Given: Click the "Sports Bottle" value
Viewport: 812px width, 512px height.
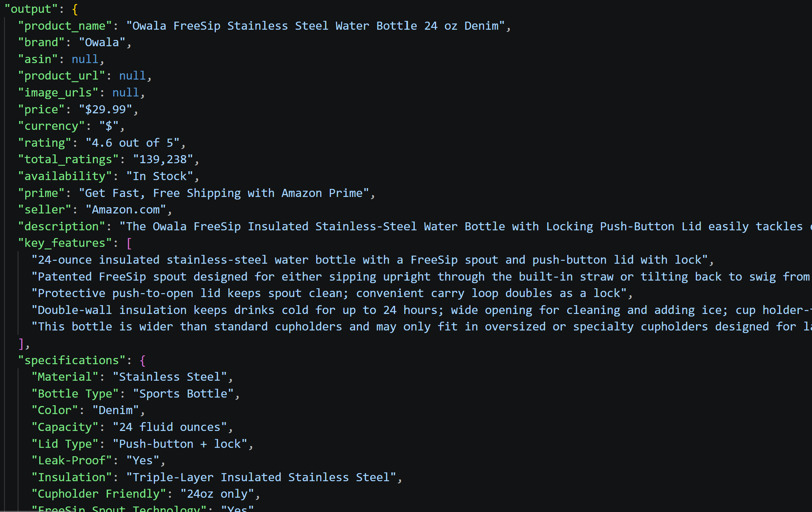Looking at the screenshot, I should [183, 394].
